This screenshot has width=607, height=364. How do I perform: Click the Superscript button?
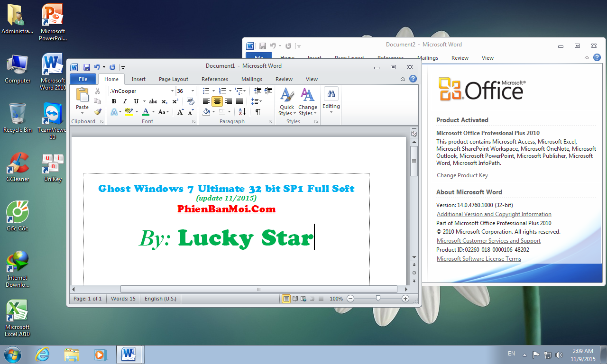(x=175, y=101)
